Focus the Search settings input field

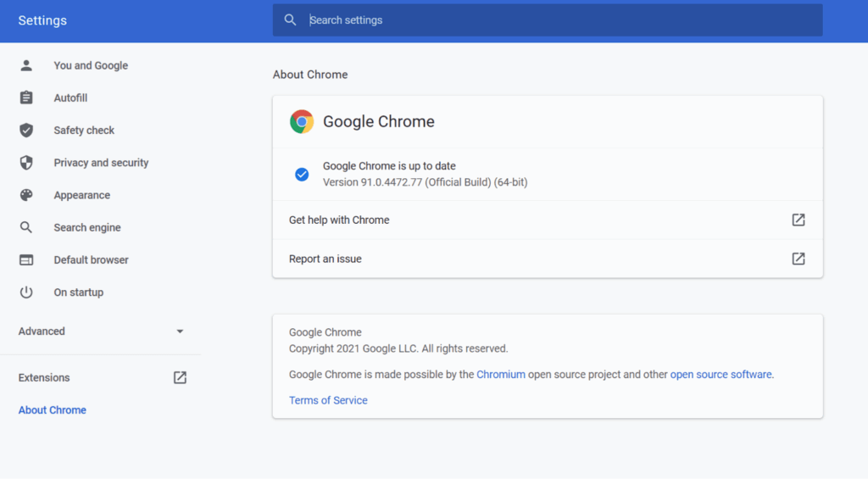pyautogui.click(x=559, y=20)
